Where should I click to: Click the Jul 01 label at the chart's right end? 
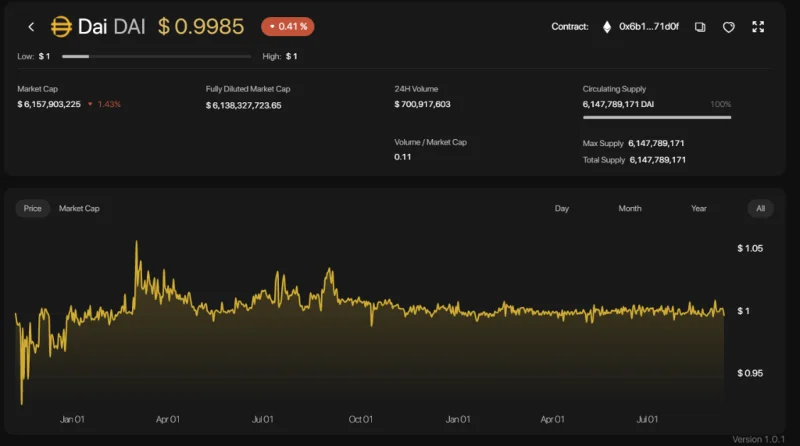(647, 419)
